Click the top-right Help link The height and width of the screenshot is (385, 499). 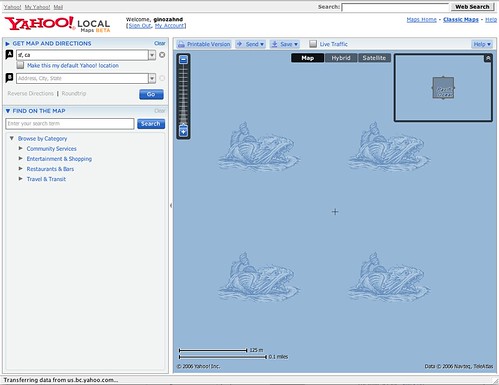click(491, 20)
